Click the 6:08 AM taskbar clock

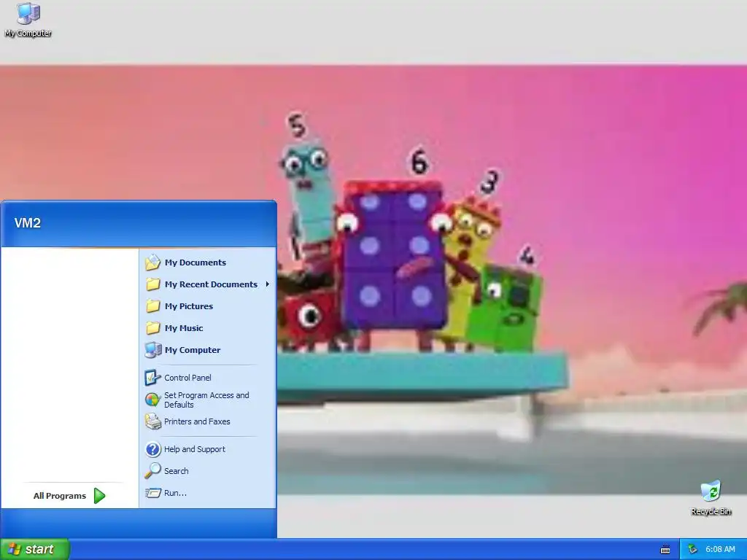(x=720, y=550)
